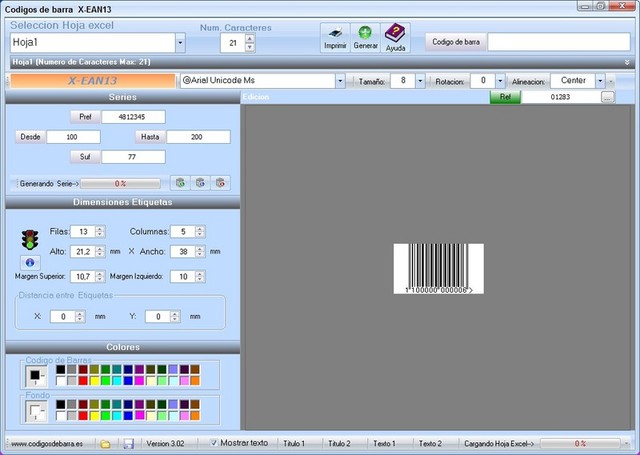Open Ayuda help book icon
640x455 pixels.
395,38
